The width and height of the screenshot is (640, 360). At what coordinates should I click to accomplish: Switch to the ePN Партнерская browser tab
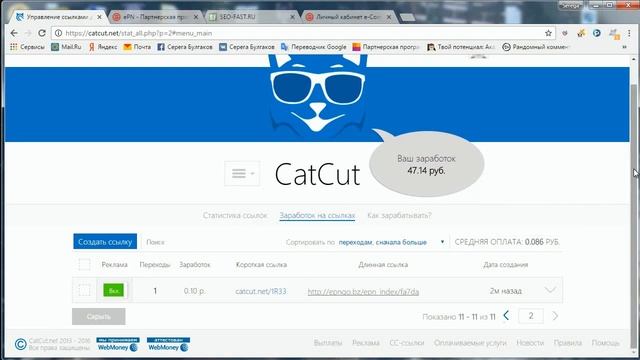[154, 17]
